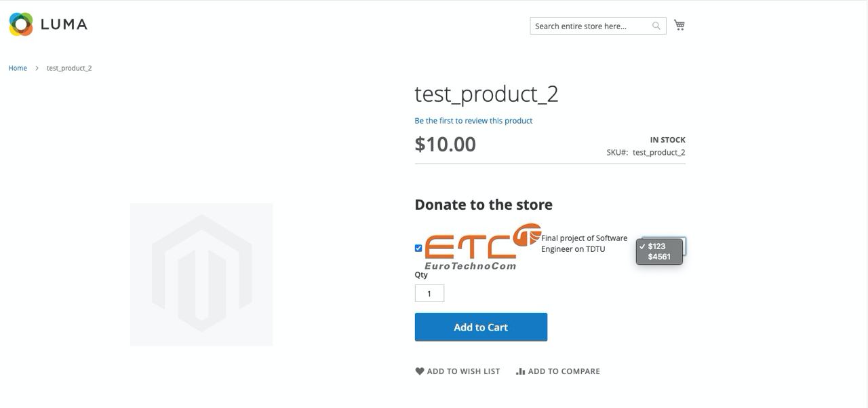Click the product placeholder image

click(x=201, y=274)
